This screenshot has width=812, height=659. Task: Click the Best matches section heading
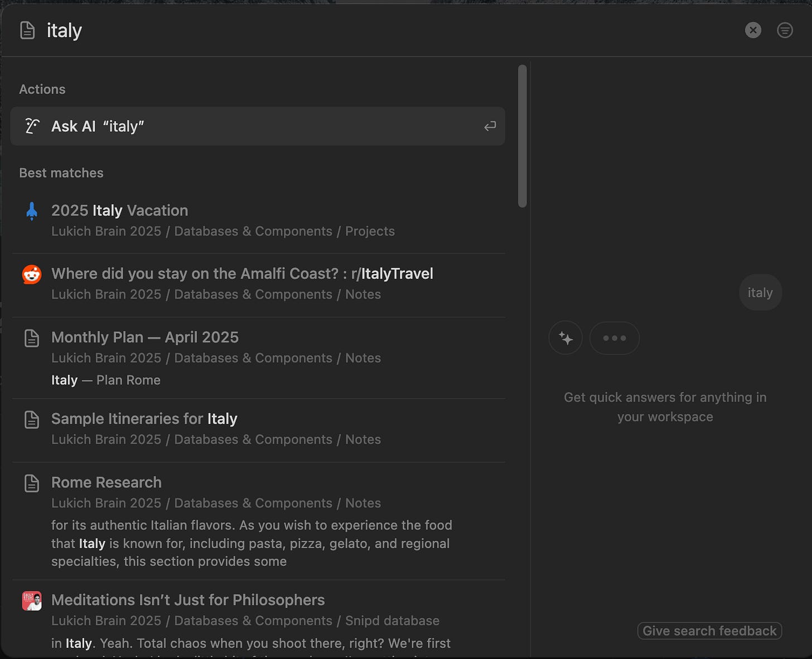(x=61, y=173)
